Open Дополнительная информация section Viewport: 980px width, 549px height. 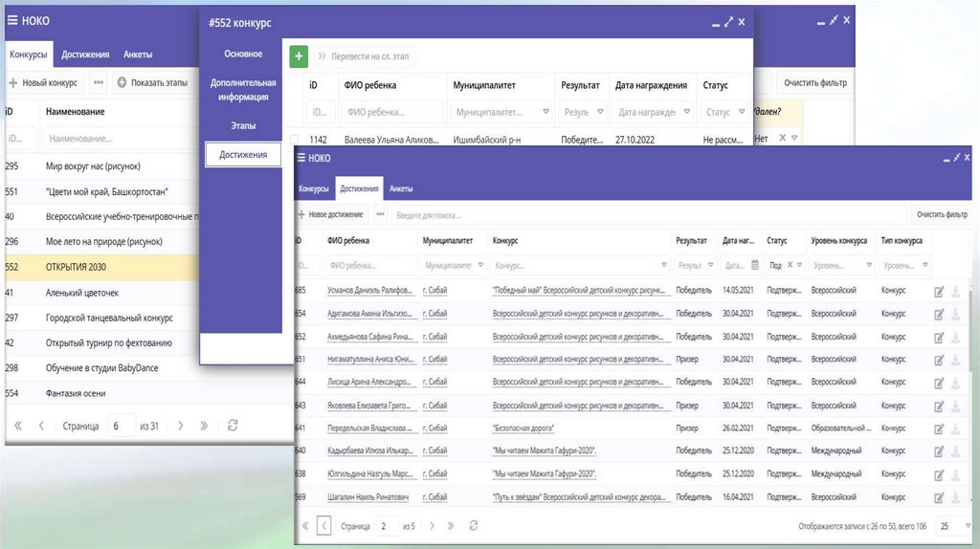click(243, 89)
